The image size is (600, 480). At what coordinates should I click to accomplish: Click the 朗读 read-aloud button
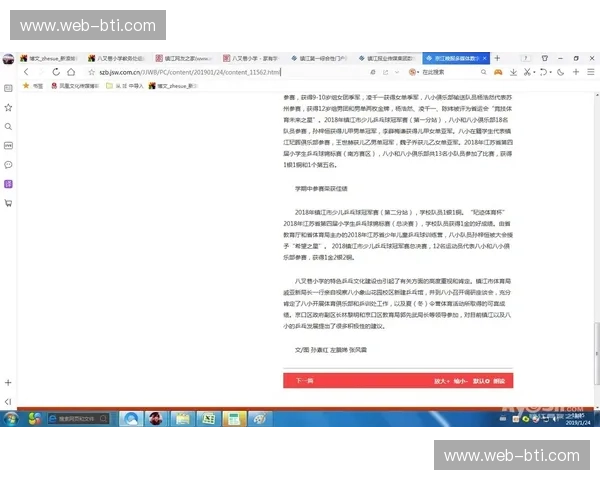[499, 381]
